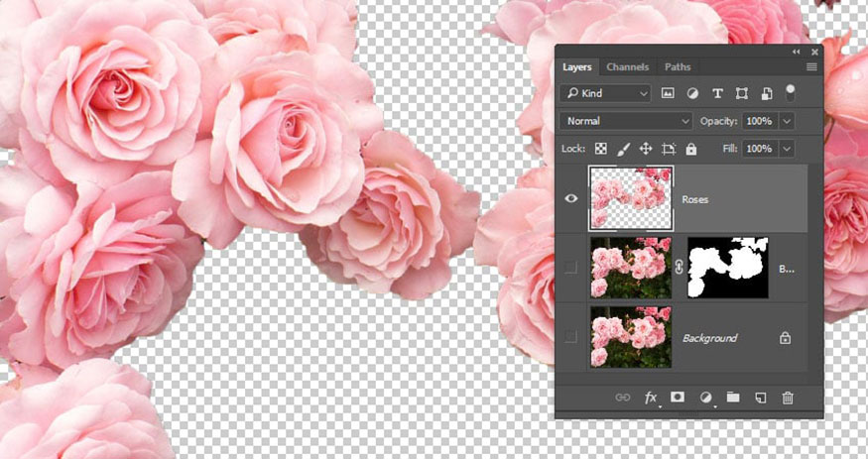This screenshot has height=459, width=868.
Task: Select the Background layer name
Action: point(709,338)
